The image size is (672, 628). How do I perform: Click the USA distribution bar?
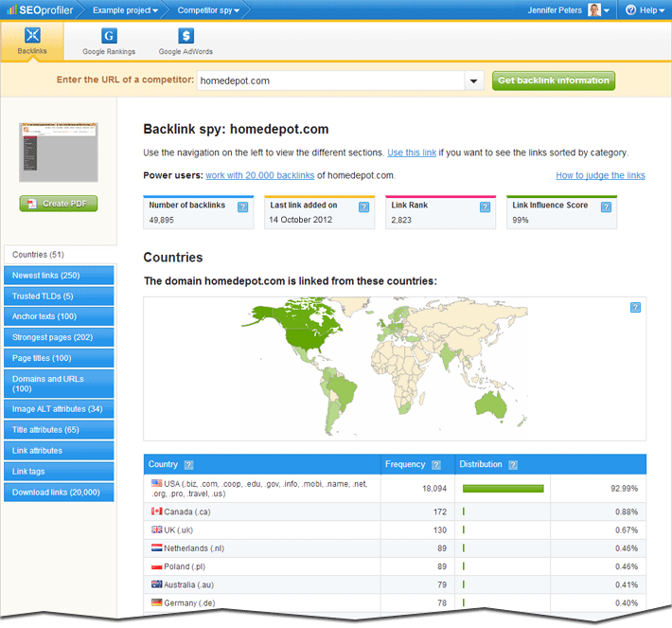pyautogui.click(x=504, y=488)
